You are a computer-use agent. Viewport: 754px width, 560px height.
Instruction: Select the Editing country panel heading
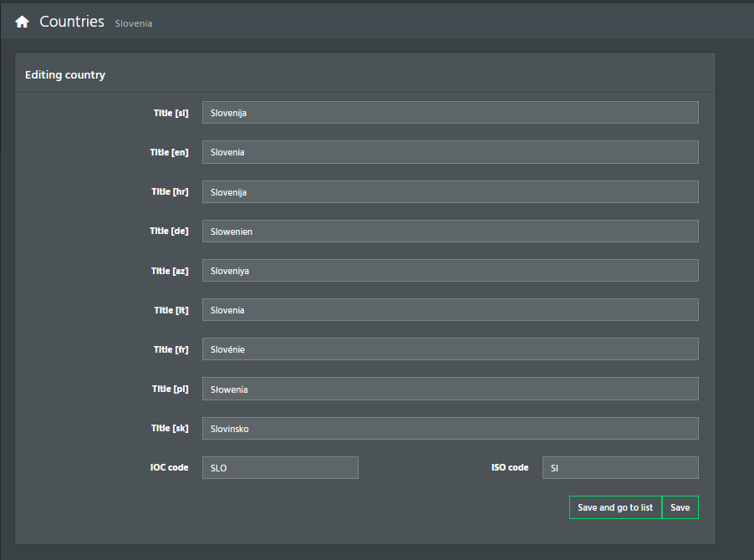65,75
